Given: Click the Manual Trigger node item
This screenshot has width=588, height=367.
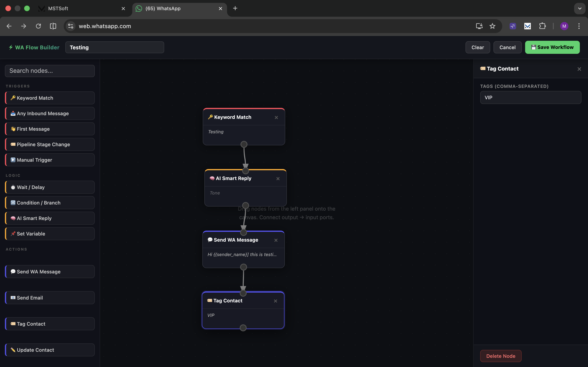Looking at the screenshot, I should click(x=50, y=160).
